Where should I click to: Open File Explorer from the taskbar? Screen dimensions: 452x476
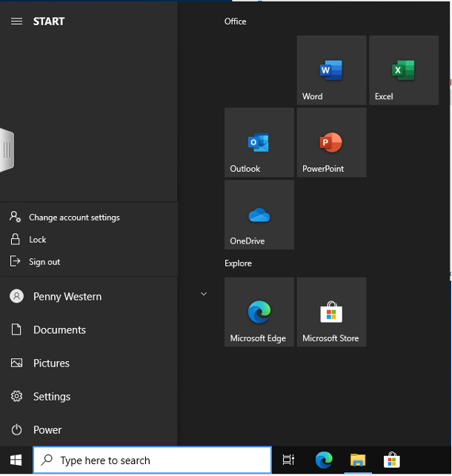[x=358, y=460]
